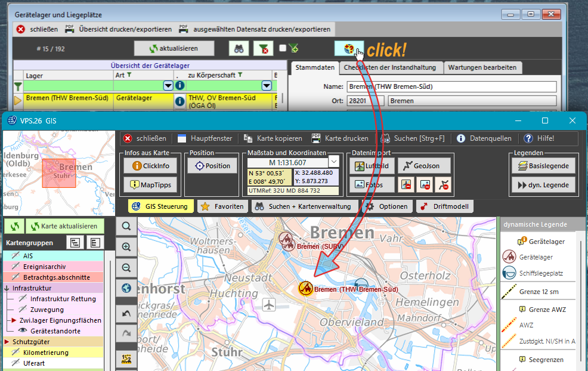Click the Karte aktualisieren button
588x371 pixels.
pyautogui.click(x=64, y=226)
